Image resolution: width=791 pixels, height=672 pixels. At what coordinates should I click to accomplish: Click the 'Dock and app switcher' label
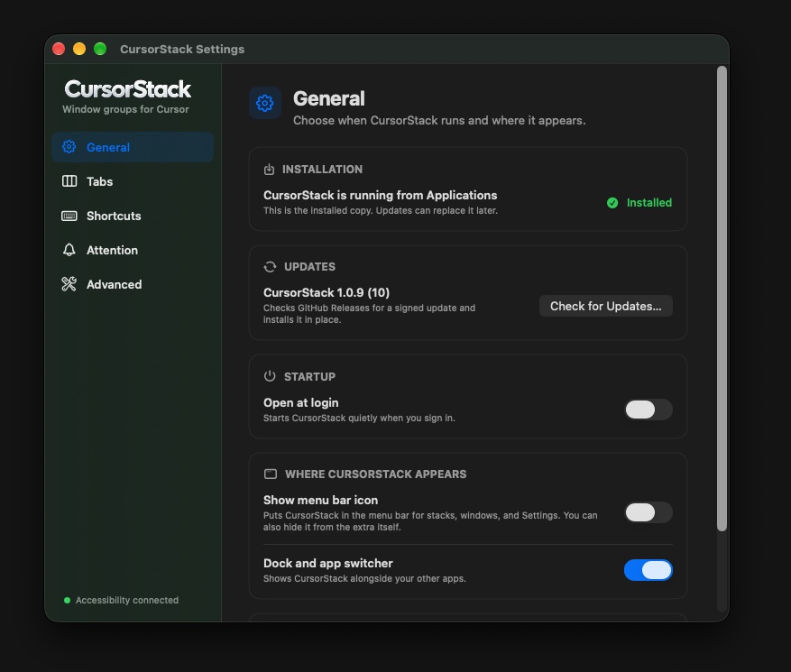[x=328, y=563]
